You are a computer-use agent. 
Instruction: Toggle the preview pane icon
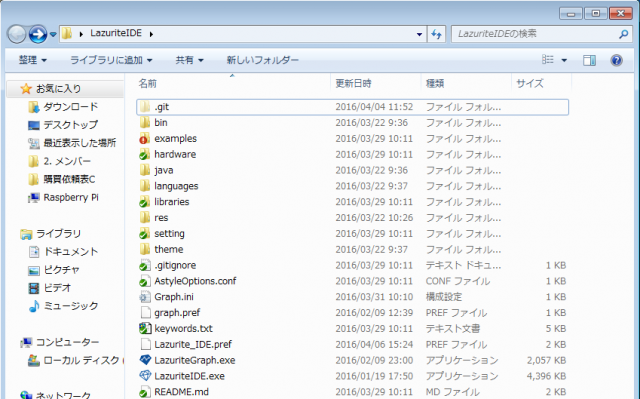[589, 60]
